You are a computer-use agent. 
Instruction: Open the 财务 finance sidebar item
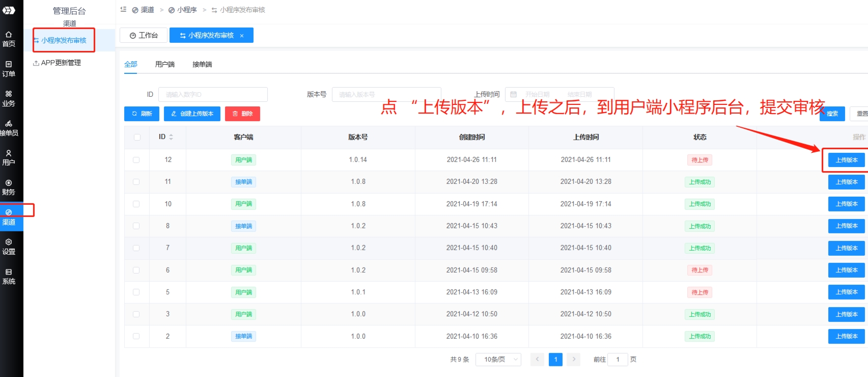point(9,187)
